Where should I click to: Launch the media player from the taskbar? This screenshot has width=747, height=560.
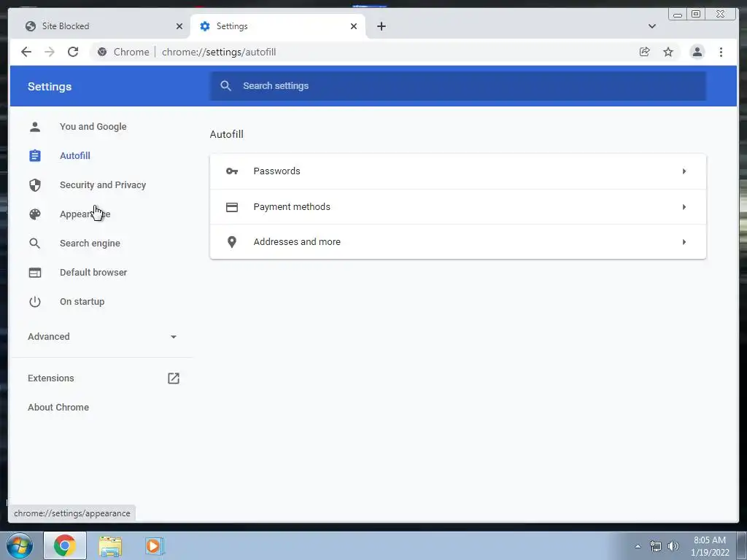(155, 546)
